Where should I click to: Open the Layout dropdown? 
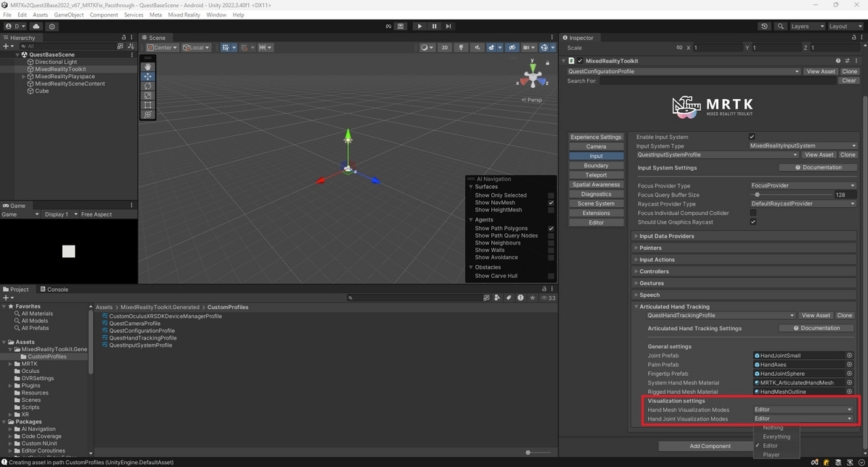pyautogui.click(x=846, y=26)
